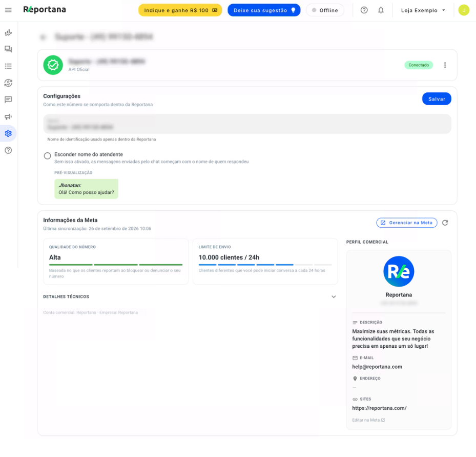This screenshot has width=476, height=457.
Task: Click the API Oficial label
Action: tap(79, 70)
